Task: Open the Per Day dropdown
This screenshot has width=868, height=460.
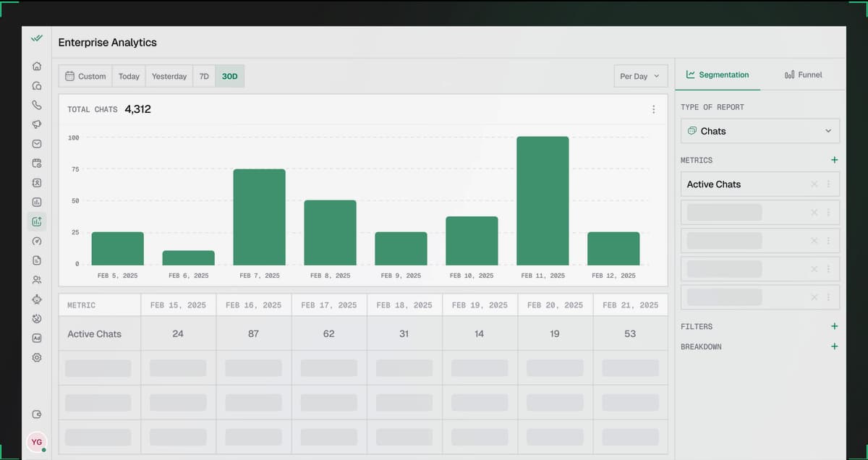Action: [640, 76]
